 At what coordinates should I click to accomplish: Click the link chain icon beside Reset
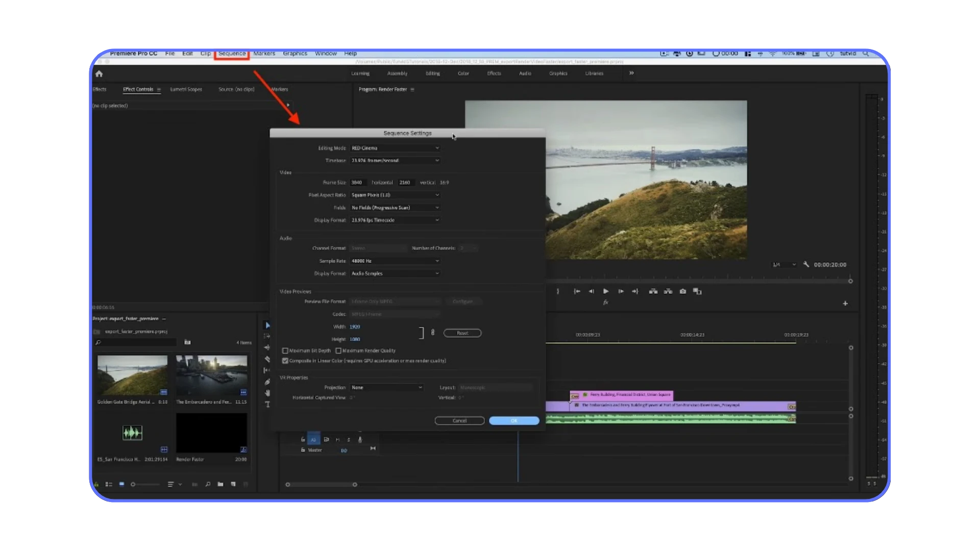(x=433, y=333)
